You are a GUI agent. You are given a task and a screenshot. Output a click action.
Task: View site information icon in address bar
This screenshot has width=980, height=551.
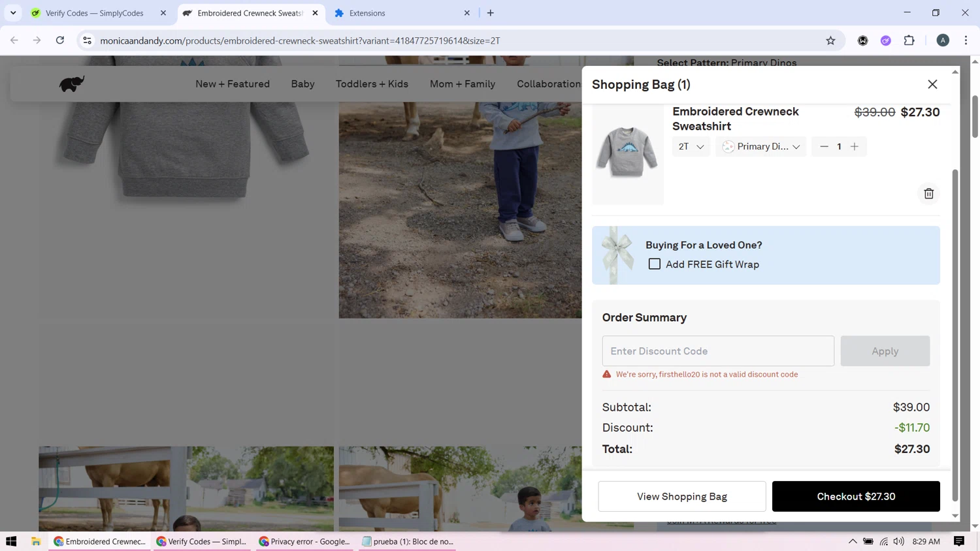87,40
